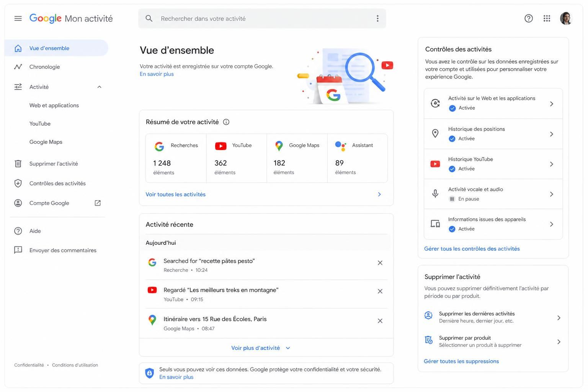
Task: Open Informations issues des appareils chevron
Action: click(552, 224)
